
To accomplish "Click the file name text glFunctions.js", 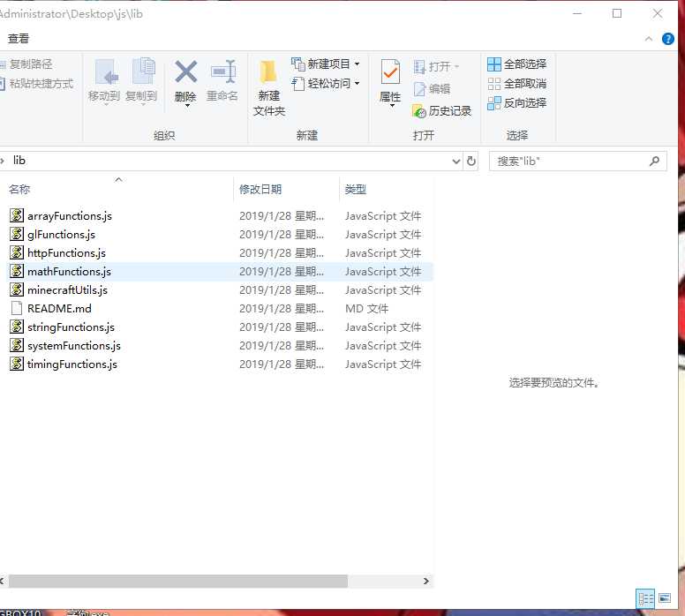I will tap(61, 235).
